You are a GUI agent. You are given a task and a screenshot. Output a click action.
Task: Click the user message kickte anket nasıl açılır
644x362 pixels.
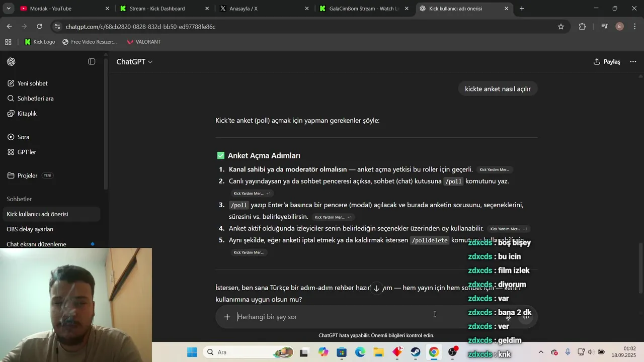498,89
